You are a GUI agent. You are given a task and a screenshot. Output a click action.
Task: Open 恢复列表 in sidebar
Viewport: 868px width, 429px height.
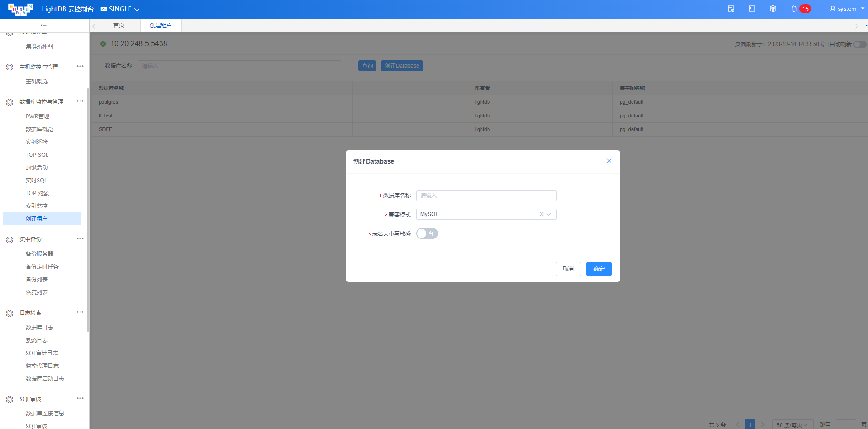(x=37, y=292)
